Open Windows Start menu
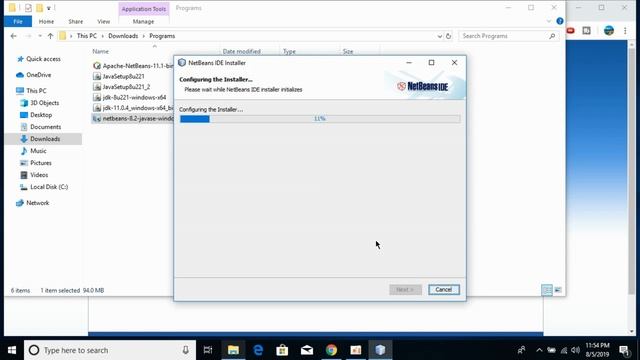The image size is (640, 360). tap(12, 350)
